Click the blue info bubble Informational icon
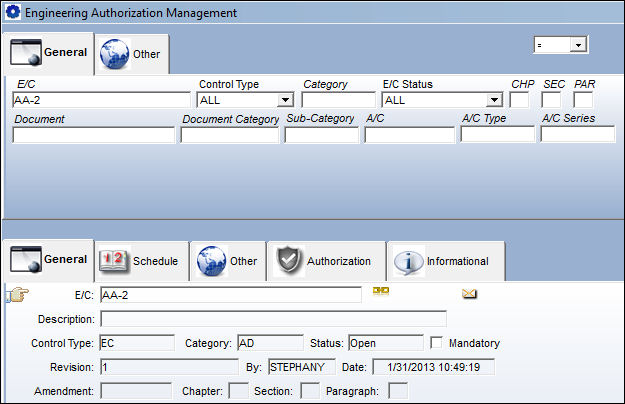Image resolution: width=625 pixels, height=404 pixels. tap(409, 262)
